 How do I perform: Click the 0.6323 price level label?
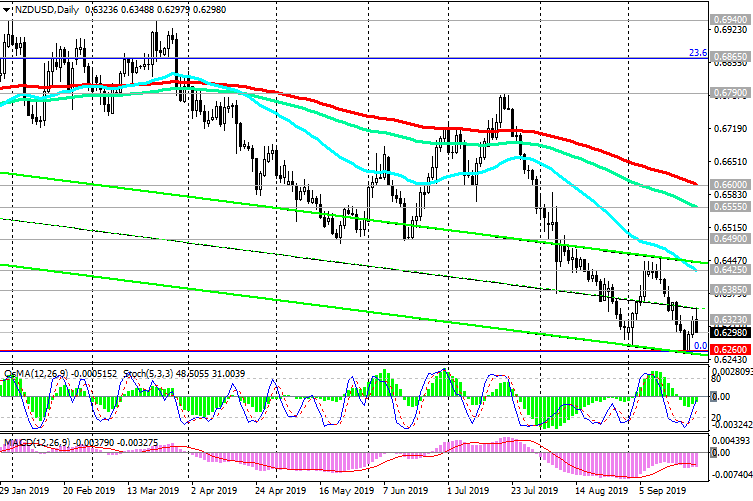coord(729,319)
